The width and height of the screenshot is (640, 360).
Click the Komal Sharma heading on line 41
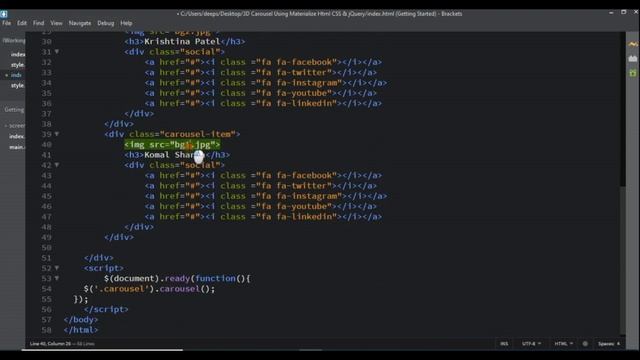pyautogui.click(x=175, y=155)
